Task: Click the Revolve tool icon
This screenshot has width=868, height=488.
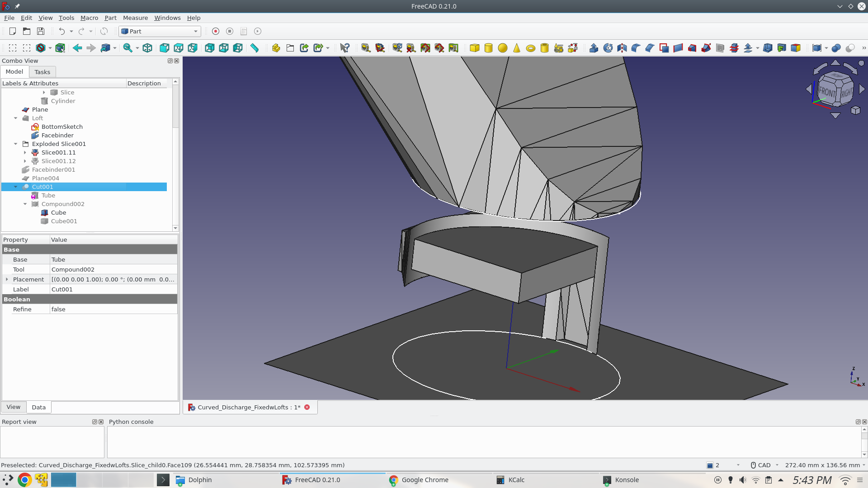Action: click(x=608, y=48)
